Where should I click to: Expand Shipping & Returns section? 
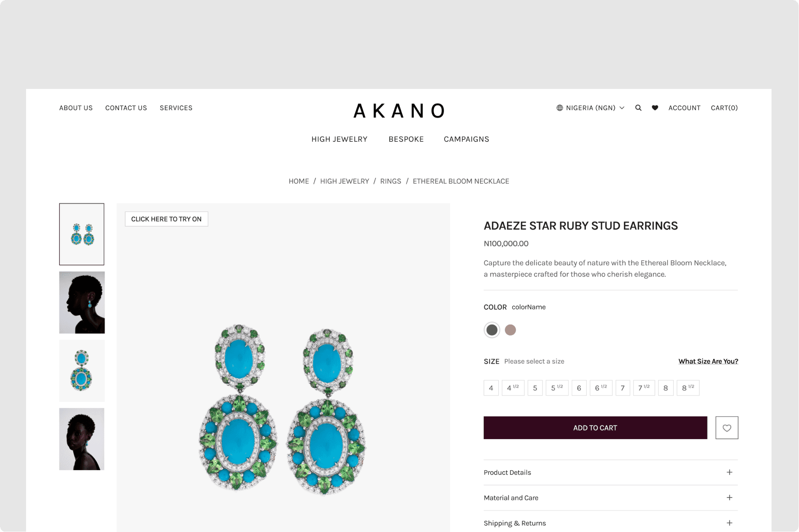610,523
